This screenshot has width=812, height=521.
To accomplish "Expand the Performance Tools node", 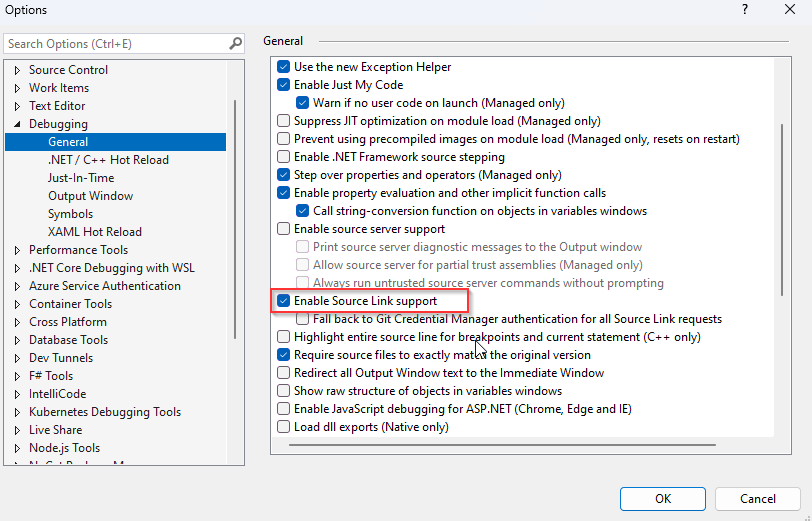I will point(17,250).
